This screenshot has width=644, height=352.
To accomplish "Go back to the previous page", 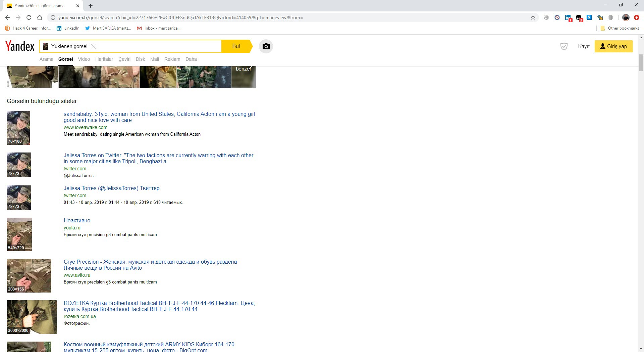I will point(7,17).
